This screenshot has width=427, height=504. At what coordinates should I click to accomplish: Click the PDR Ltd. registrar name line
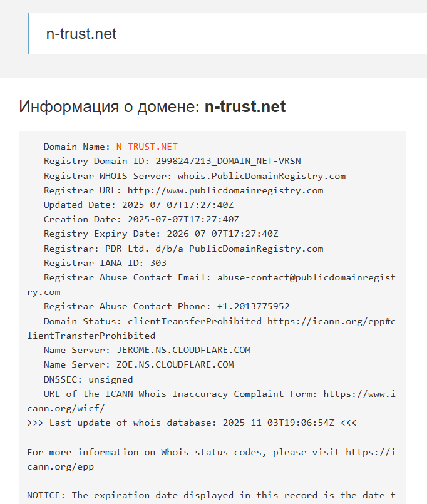pos(183,249)
